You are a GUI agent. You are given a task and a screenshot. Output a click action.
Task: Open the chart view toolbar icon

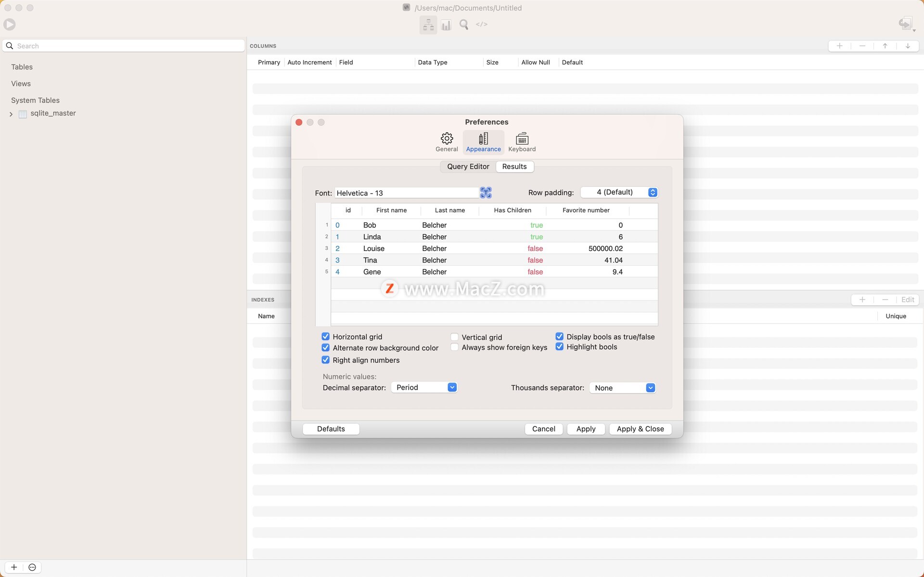click(x=446, y=25)
